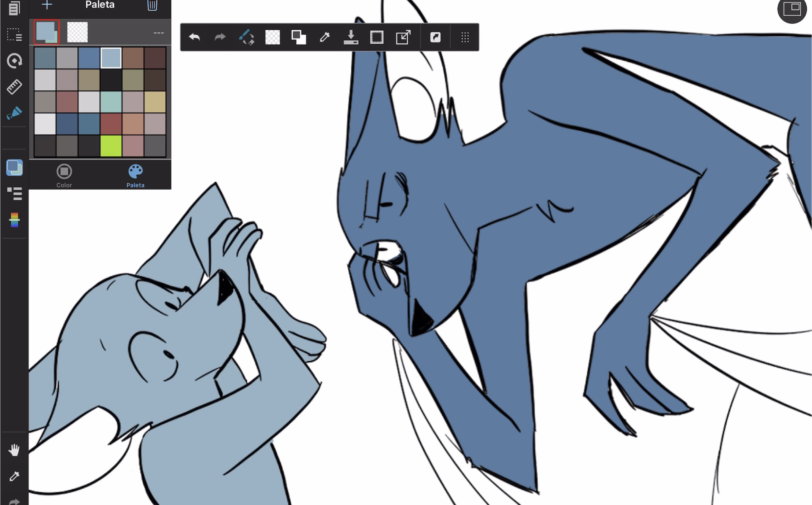Select the dashed rectangle selection tool
812x505 pixels.
pos(14,34)
